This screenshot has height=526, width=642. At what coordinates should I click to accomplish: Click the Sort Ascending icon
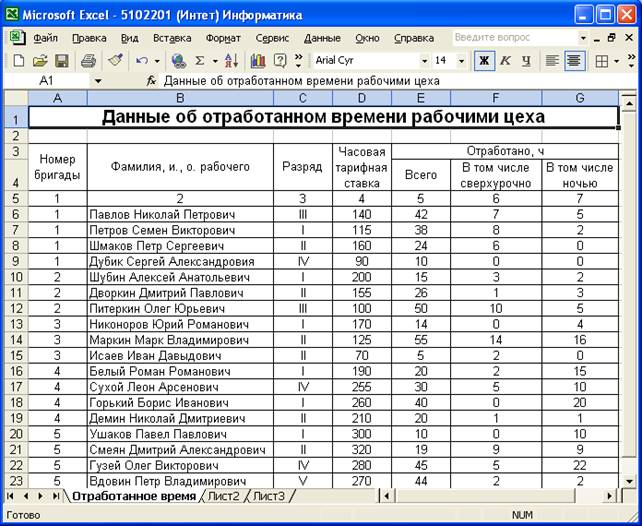point(231,61)
